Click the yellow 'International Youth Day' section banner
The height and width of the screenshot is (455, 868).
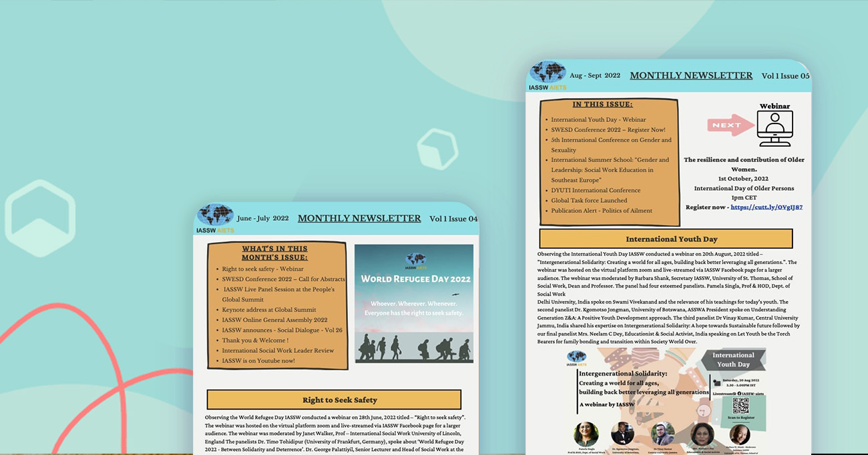click(x=666, y=239)
